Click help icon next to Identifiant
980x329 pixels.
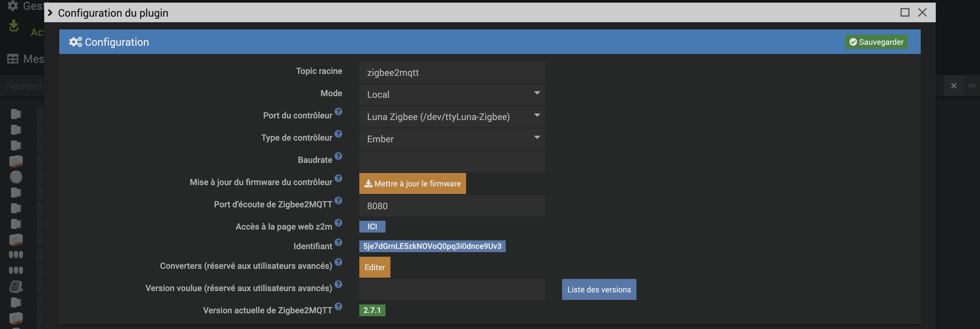[x=338, y=242]
